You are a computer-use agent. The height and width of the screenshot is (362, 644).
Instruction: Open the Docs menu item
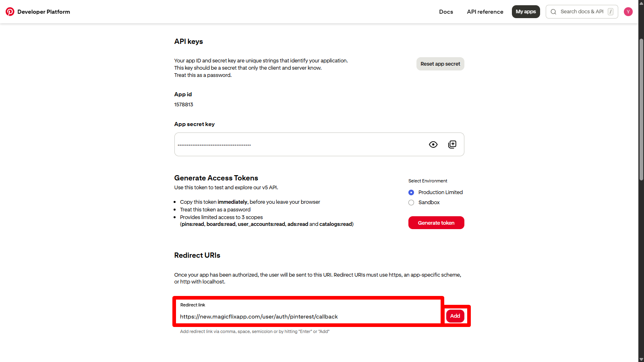446,12
